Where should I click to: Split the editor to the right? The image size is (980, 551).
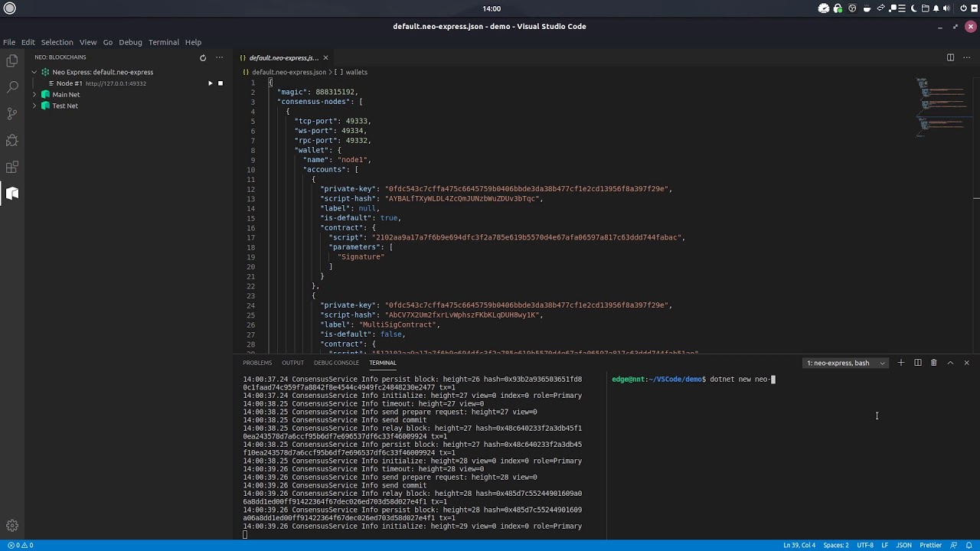point(950,57)
